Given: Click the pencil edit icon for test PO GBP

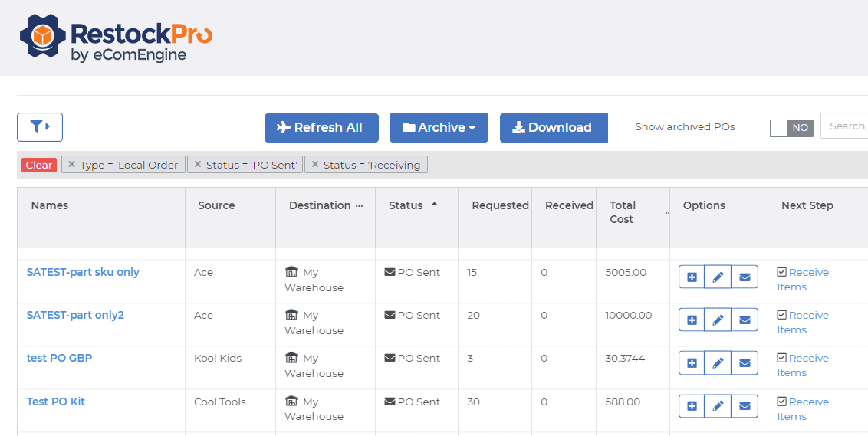Looking at the screenshot, I should click(x=718, y=363).
